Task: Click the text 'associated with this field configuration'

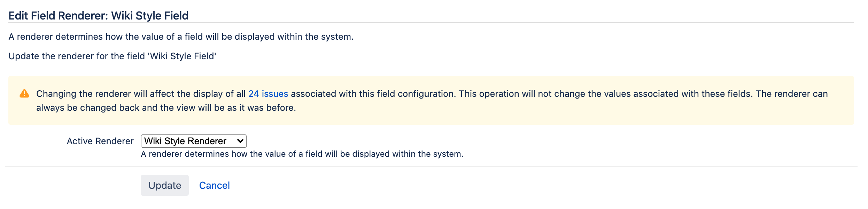Action: pyautogui.click(x=373, y=94)
